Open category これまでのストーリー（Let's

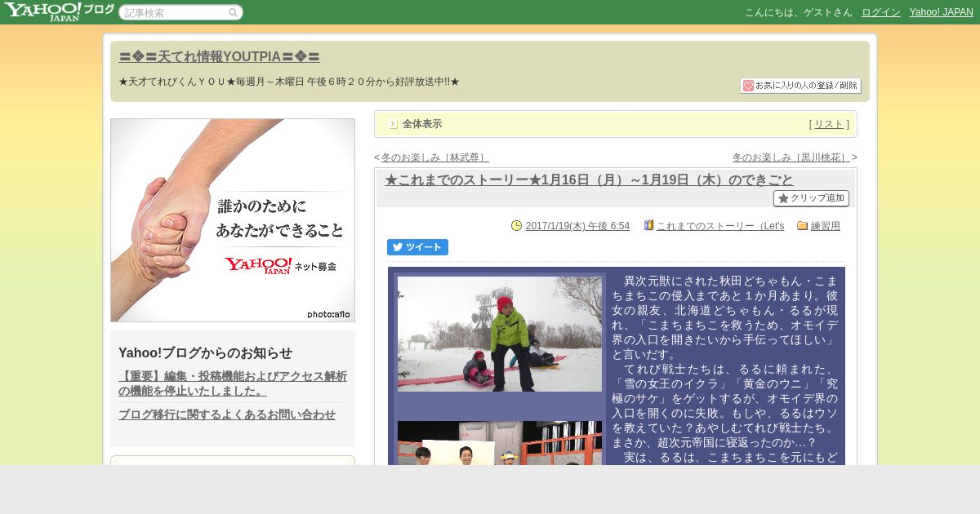coord(720,226)
